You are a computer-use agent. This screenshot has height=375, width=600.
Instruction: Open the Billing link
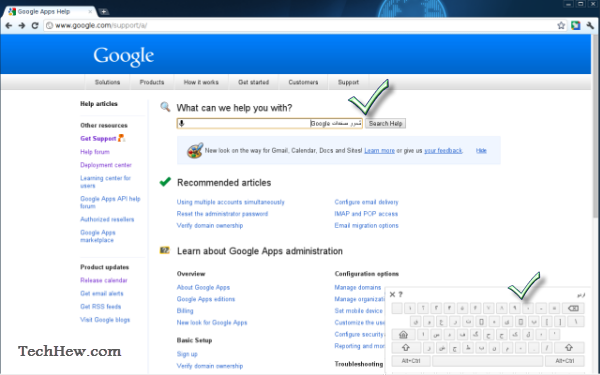tap(185, 311)
